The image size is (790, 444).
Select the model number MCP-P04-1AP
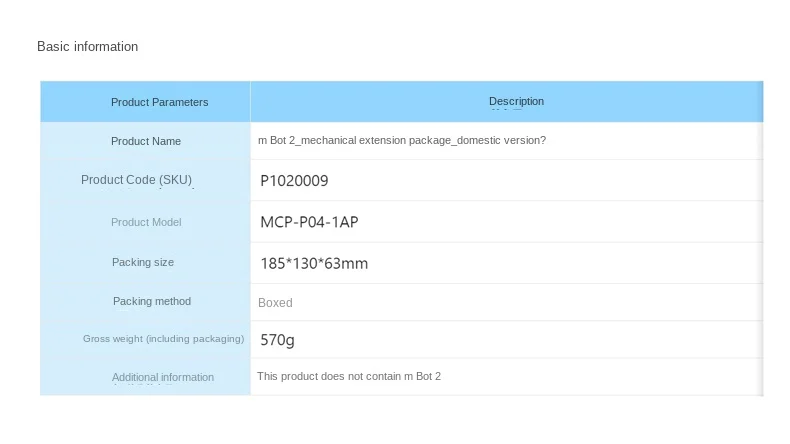[309, 222]
